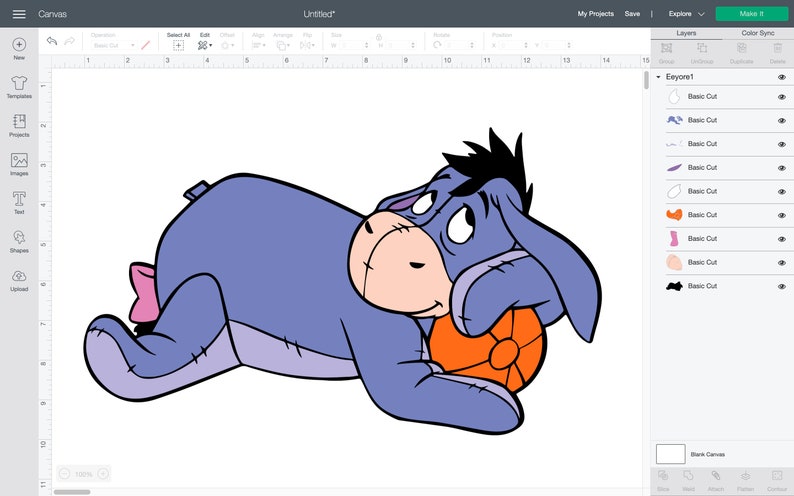Click the Contour tool icon
The image size is (794, 496).
(777, 476)
